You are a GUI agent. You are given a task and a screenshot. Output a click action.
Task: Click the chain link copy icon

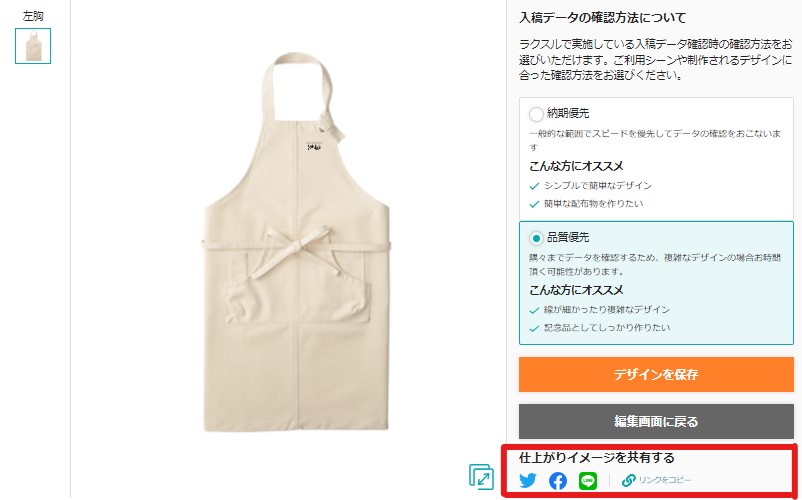click(629, 481)
